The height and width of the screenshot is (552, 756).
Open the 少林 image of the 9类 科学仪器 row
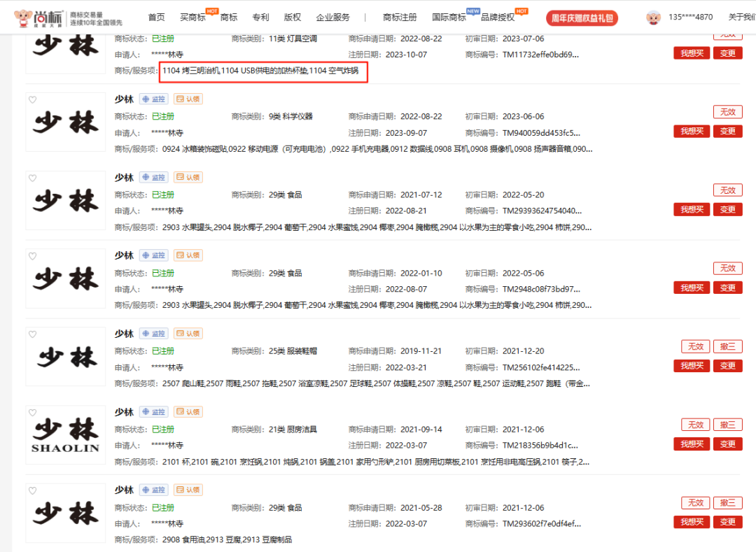coord(66,122)
